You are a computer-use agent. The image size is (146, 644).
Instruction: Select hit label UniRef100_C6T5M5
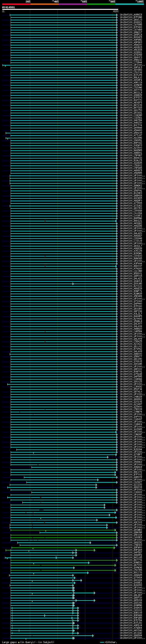[x=131, y=25]
